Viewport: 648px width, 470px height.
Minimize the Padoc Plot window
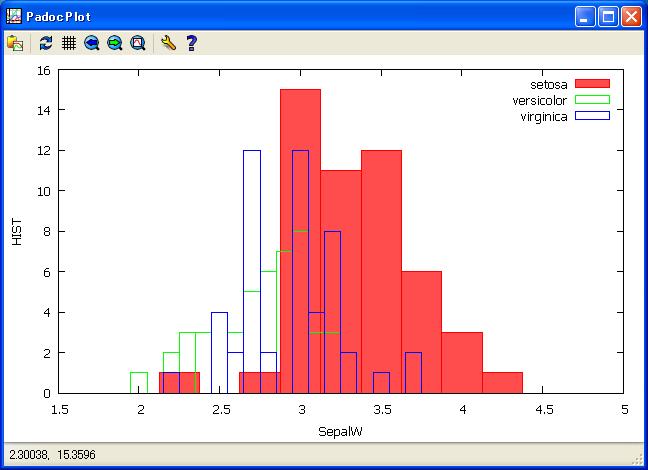(x=585, y=16)
